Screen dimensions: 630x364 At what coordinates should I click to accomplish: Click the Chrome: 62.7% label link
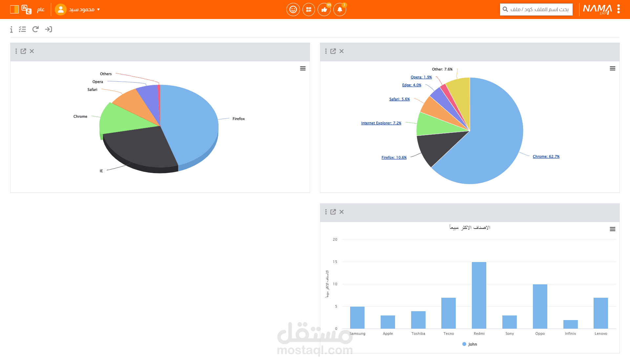click(x=546, y=156)
